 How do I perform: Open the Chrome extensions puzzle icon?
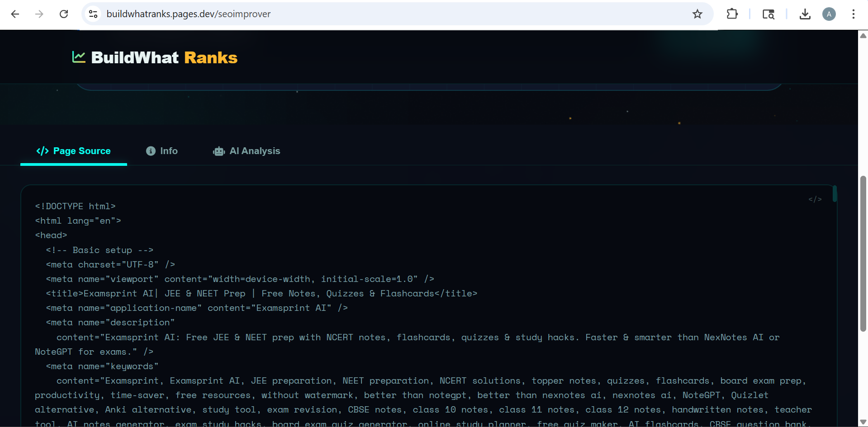[x=732, y=14]
